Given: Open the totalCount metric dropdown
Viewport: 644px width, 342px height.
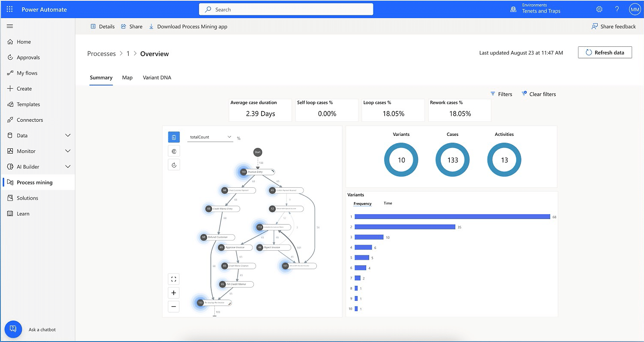Looking at the screenshot, I should click(210, 137).
